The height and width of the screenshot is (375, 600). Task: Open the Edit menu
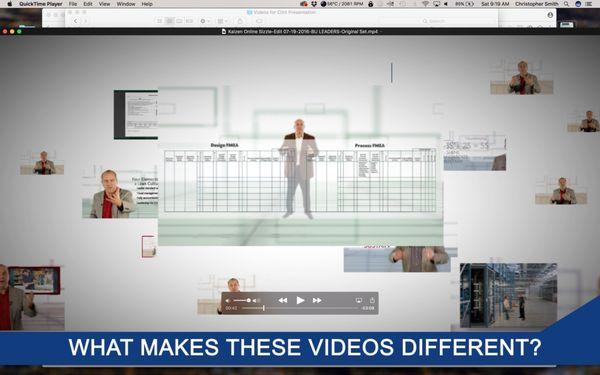(x=88, y=4)
